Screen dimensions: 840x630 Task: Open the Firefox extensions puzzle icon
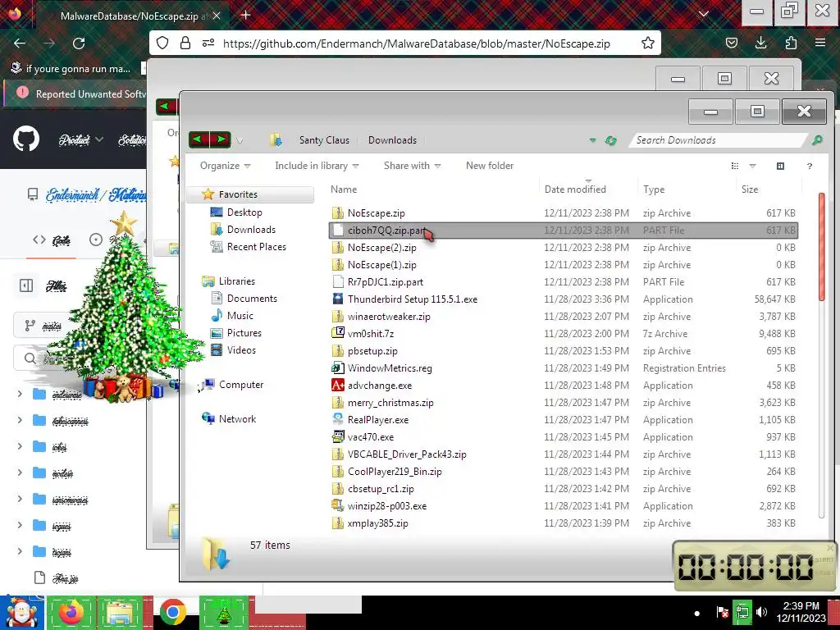(791, 43)
